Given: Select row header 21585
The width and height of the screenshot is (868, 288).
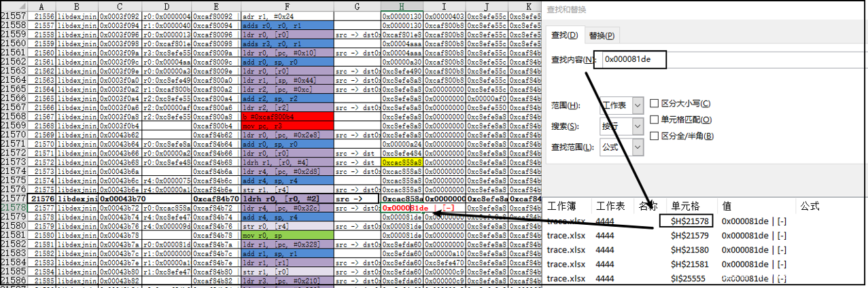Looking at the screenshot, I should 14,272.
